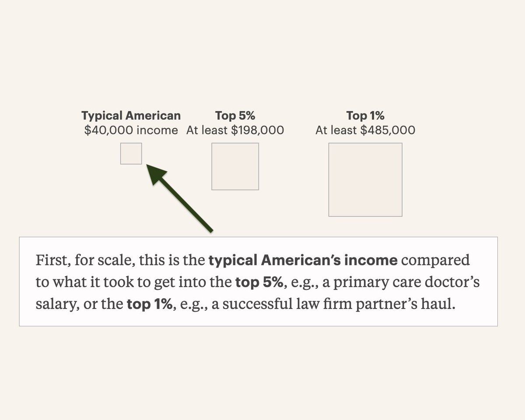Image resolution: width=525 pixels, height=420 pixels.
Task: Select the 'At least $485,000' label
Action: coord(365,130)
